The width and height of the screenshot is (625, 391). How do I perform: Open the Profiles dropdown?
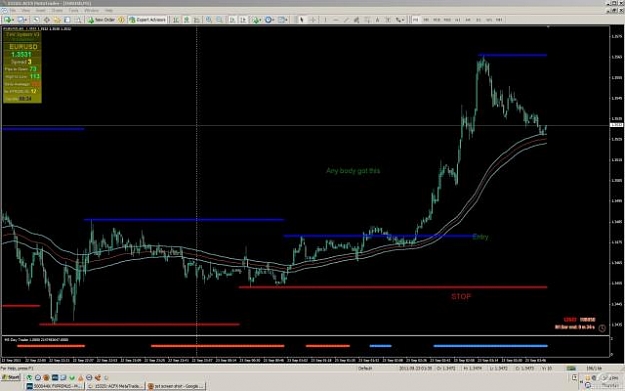22,20
